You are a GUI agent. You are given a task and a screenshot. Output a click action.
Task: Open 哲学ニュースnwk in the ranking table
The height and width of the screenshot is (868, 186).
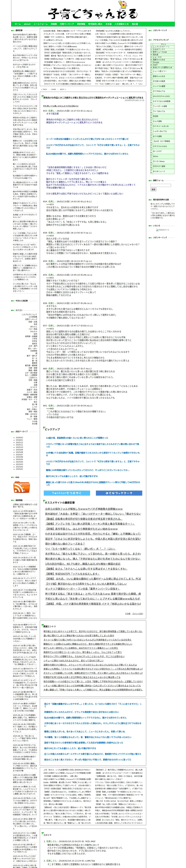click(x=160, y=52)
